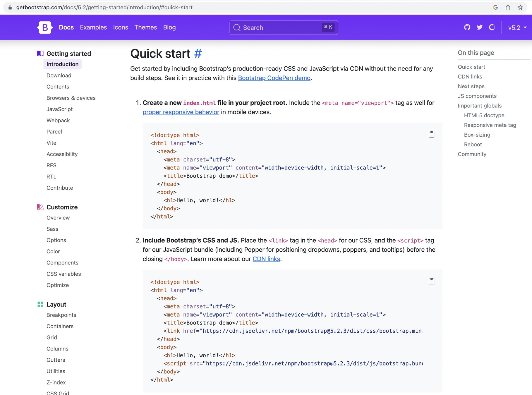
Task: Go to Contents in the sidebar
Action: [58, 87]
